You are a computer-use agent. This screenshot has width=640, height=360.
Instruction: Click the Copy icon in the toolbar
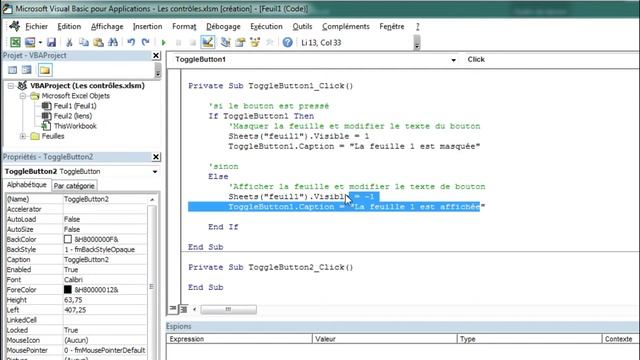click(84, 42)
